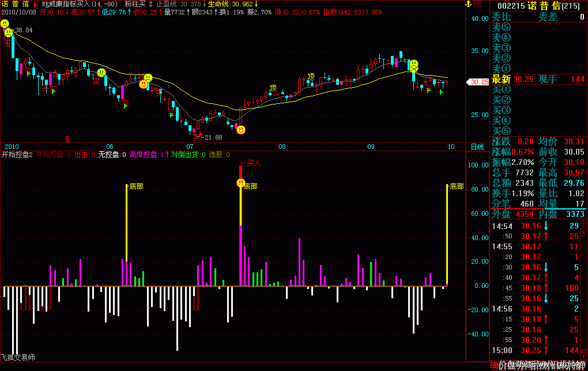Image resolution: width=588 pixels, height=371 pixels.
Task: Select the 卖⑤ ask row
Action: (538, 27)
